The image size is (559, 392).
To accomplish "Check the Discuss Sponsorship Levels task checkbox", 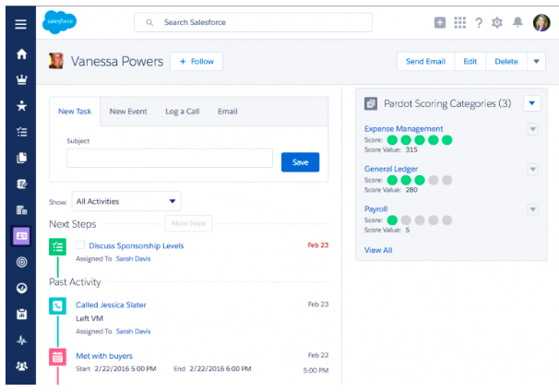I will tap(80, 244).
